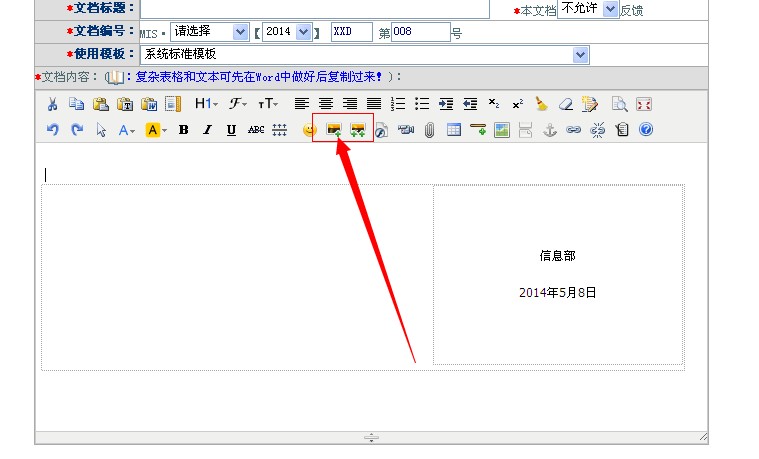Insert an emoticon with the smiley icon
This screenshot has width=759, height=459.
point(309,129)
